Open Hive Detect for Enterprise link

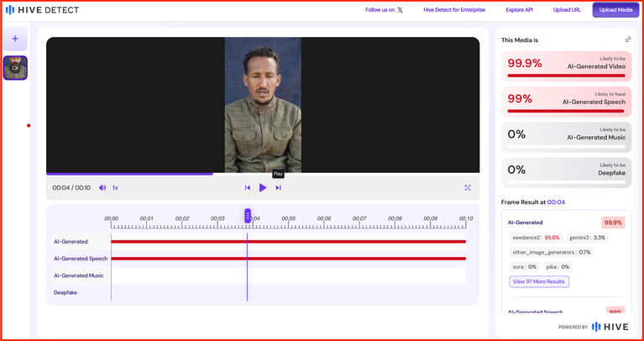pos(454,10)
